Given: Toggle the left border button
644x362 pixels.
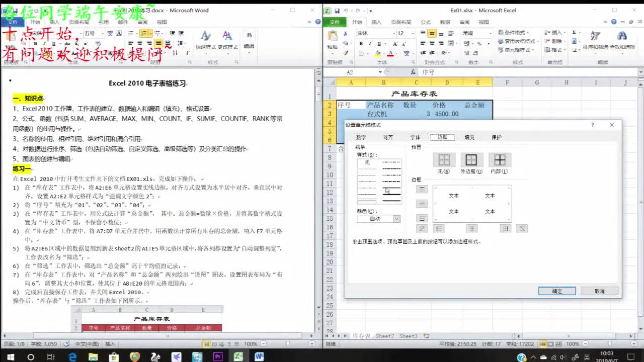Looking at the screenshot, I should click(x=439, y=229).
